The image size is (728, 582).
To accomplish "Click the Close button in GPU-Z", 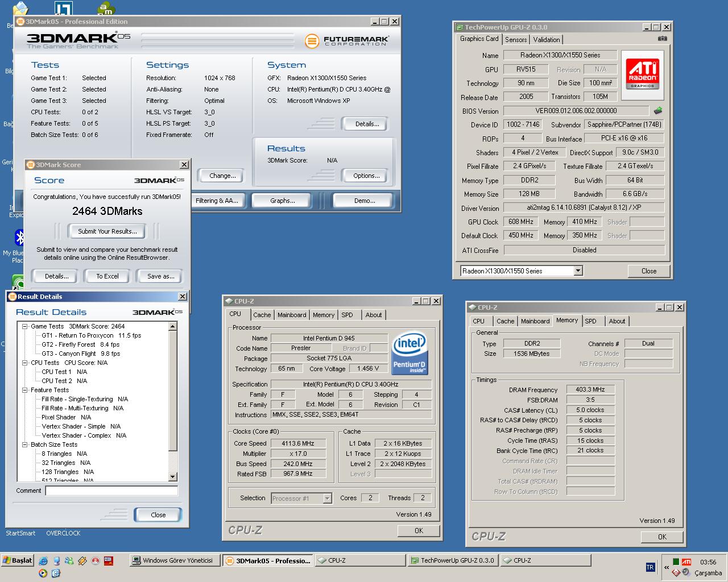I will click(x=649, y=271).
